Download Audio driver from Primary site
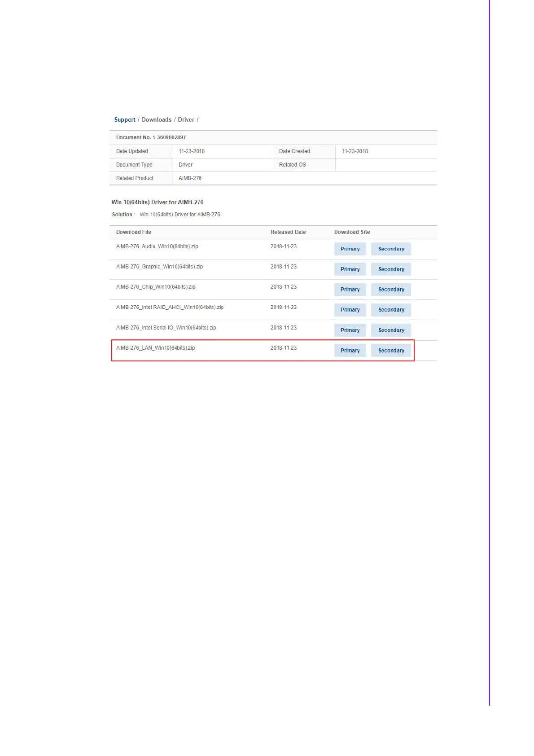Screen dimensions: 534x756 (350, 249)
